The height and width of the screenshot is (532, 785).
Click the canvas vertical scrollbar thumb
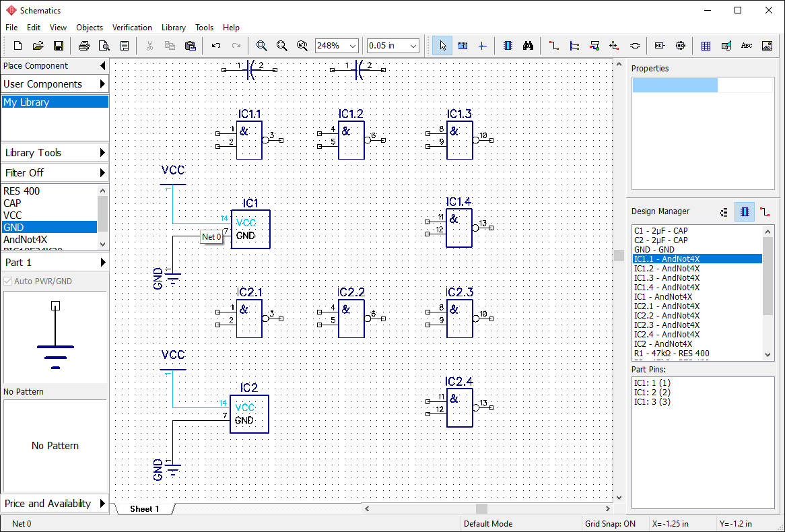coord(619,255)
